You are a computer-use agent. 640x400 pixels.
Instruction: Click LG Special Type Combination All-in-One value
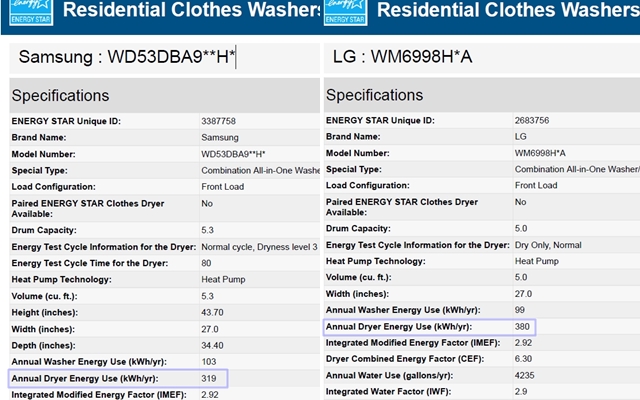(577, 169)
